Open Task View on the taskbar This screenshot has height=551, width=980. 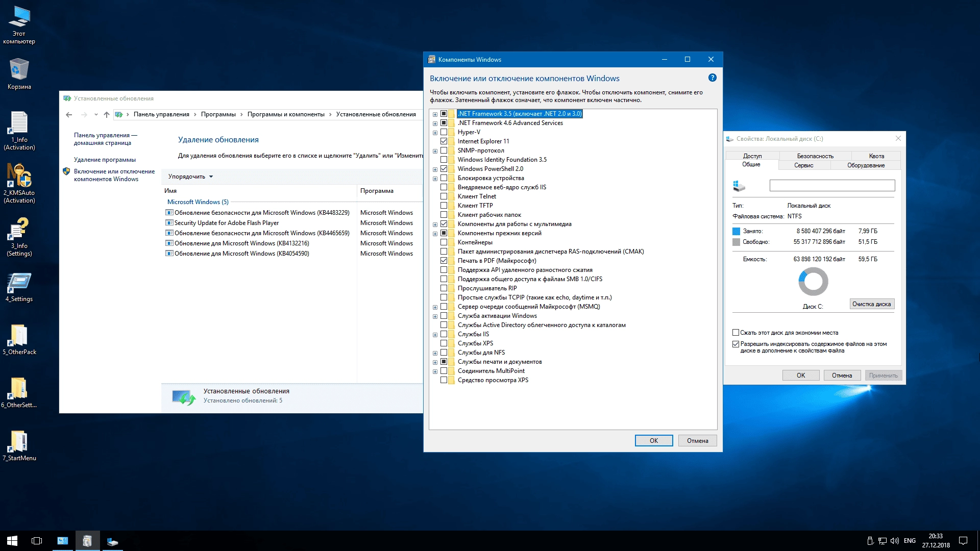37,541
